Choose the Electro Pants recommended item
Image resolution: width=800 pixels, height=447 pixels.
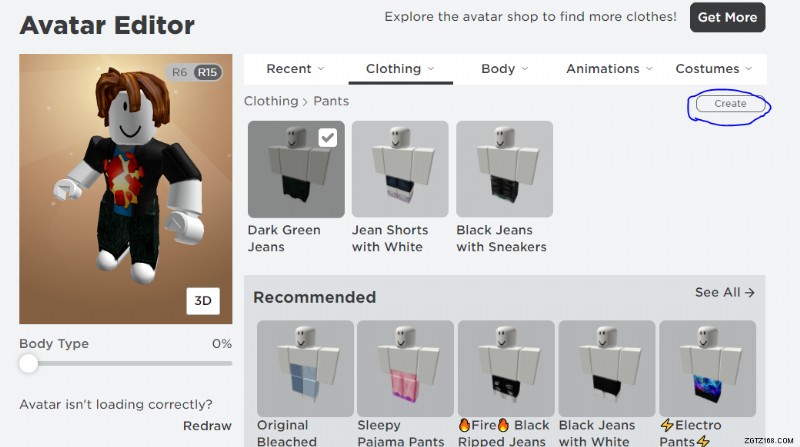707,368
